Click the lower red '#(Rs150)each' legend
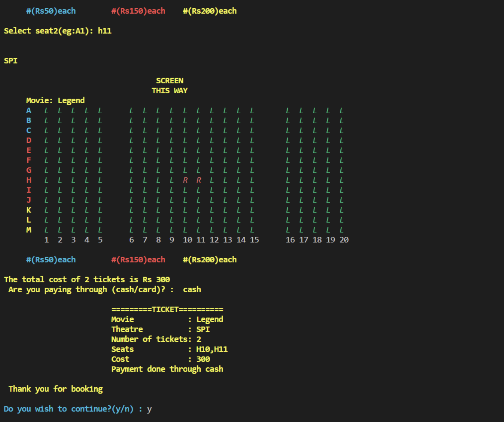 [x=138, y=260]
